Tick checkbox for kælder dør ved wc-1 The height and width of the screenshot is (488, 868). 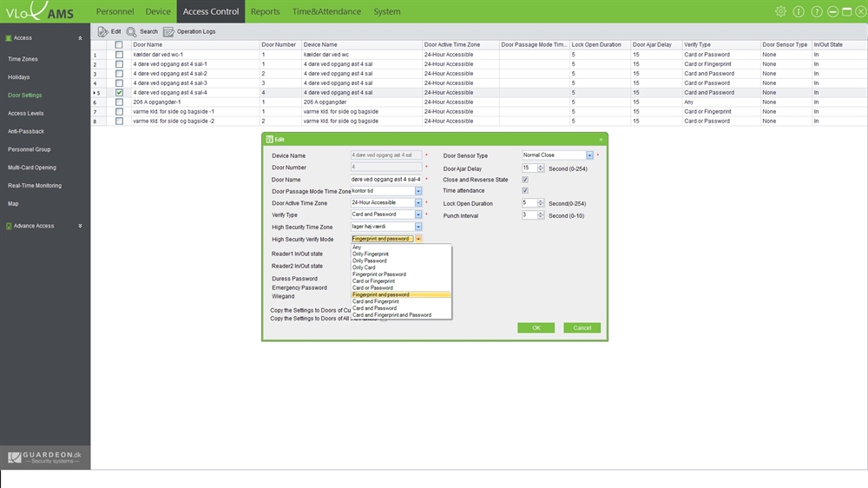click(119, 55)
